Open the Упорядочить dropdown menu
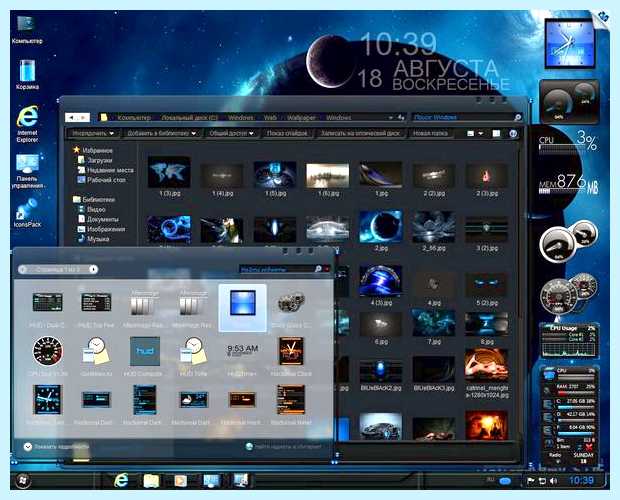Image resolution: width=620 pixels, height=500 pixels. click(x=93, y=134)
